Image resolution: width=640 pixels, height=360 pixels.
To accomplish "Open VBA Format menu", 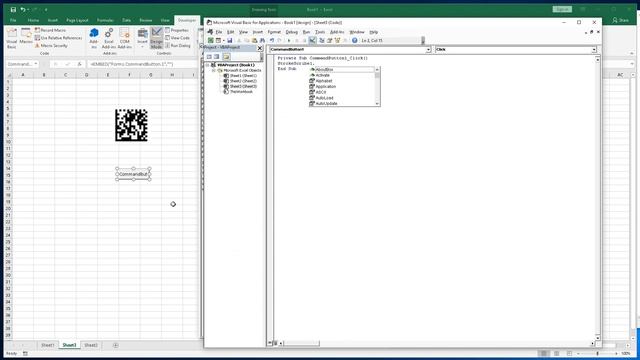I will point(274,32).
